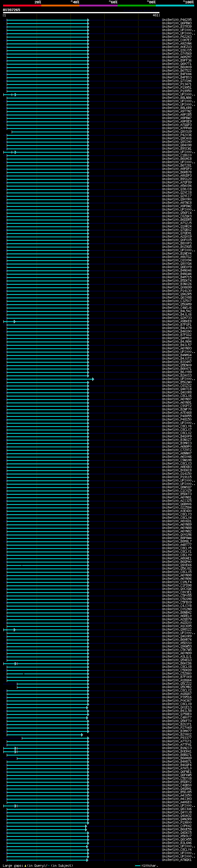This screenshot has width=197, height=868.
Task: Click the label UniRef100_B4FBS3
Action: [x=177, y=78]
